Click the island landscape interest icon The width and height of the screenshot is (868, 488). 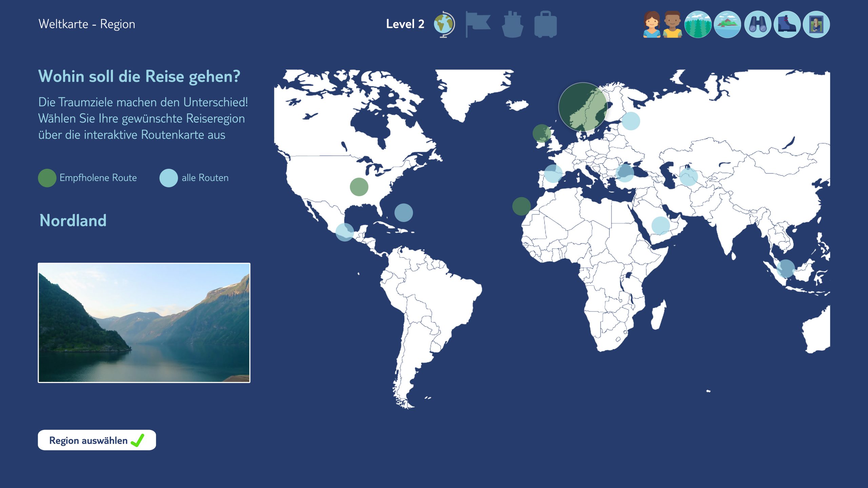[x=727, y=24]
